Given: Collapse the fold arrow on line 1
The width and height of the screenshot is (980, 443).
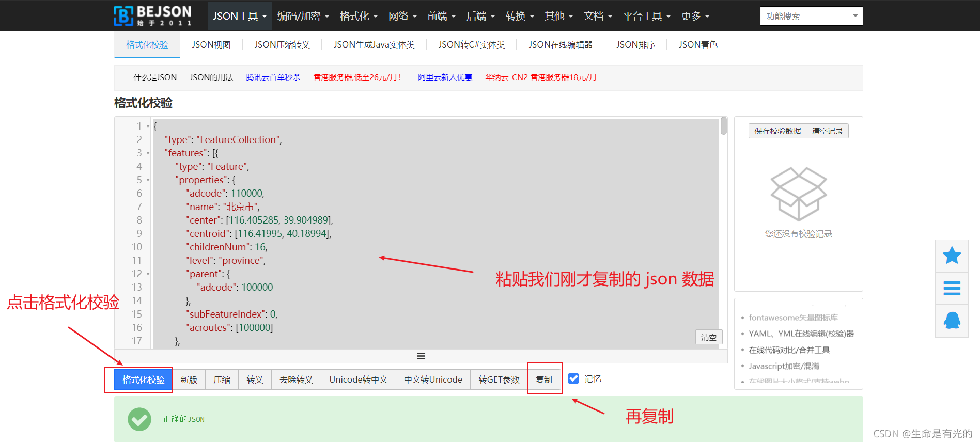Looking at the screenshot, I should point(148,126).
